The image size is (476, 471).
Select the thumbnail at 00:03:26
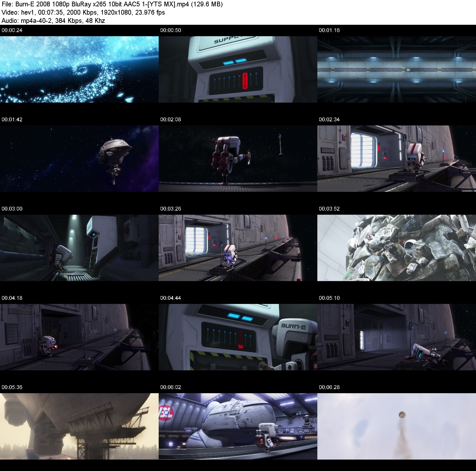click(238, 248)
